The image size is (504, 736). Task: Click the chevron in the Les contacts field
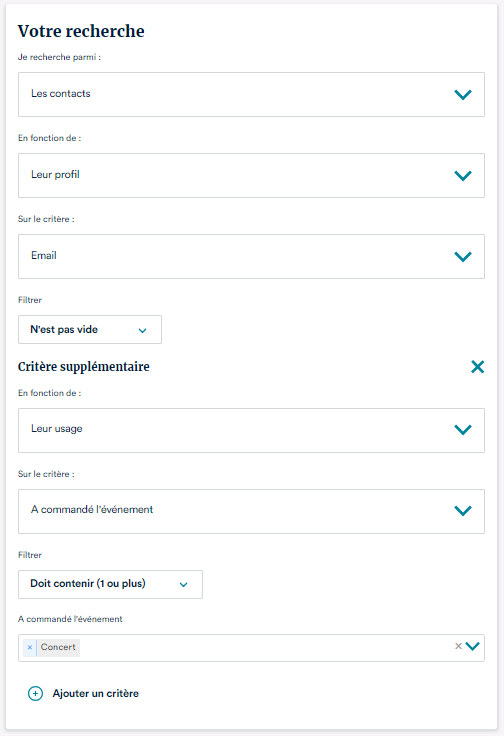click(x=463, y=94)
